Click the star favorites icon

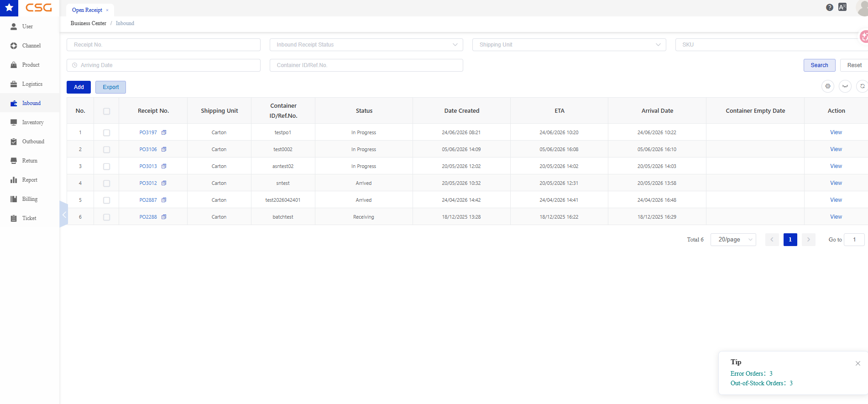(9, 8)
